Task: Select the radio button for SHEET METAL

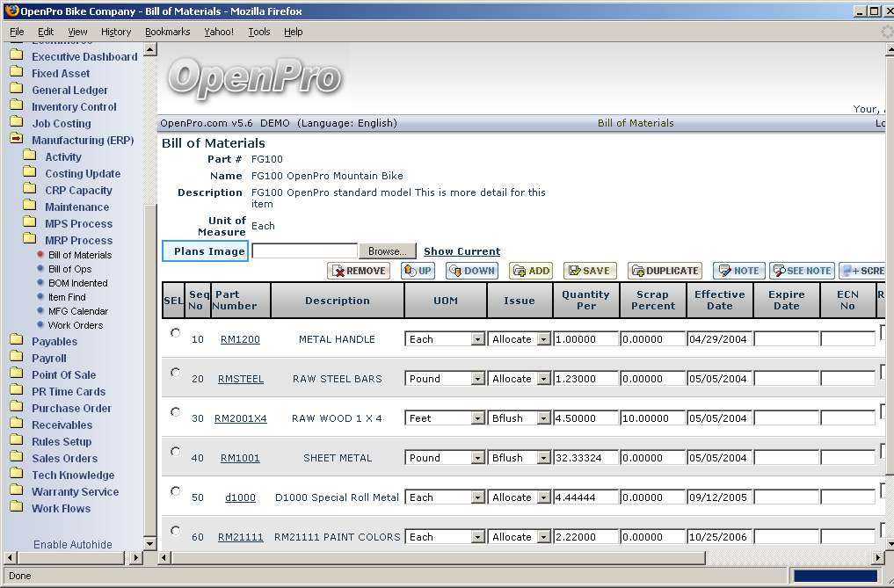Action: click(176, 452)
